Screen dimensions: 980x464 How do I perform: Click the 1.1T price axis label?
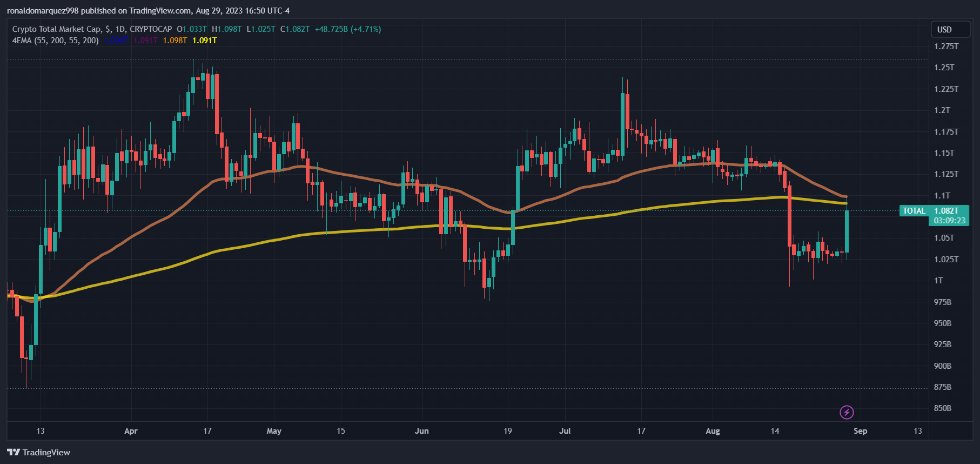tap(942, 196)
